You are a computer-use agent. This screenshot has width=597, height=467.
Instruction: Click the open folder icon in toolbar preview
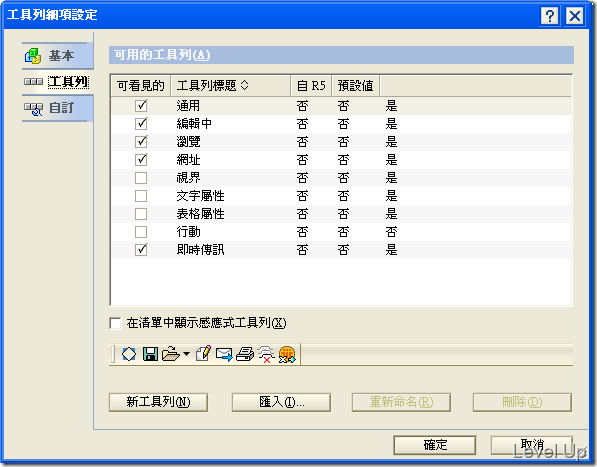171,354
